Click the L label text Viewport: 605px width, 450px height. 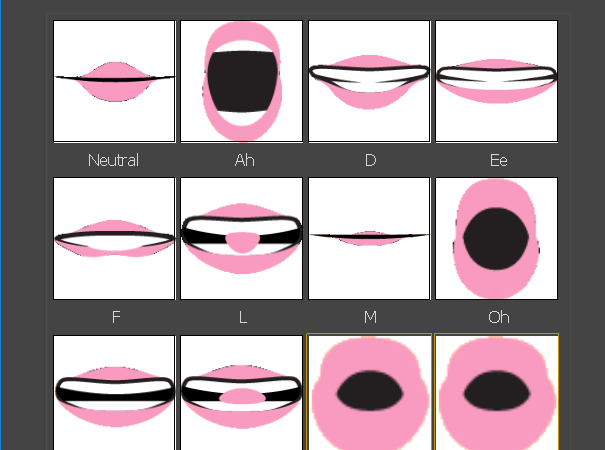pos(242,317)
